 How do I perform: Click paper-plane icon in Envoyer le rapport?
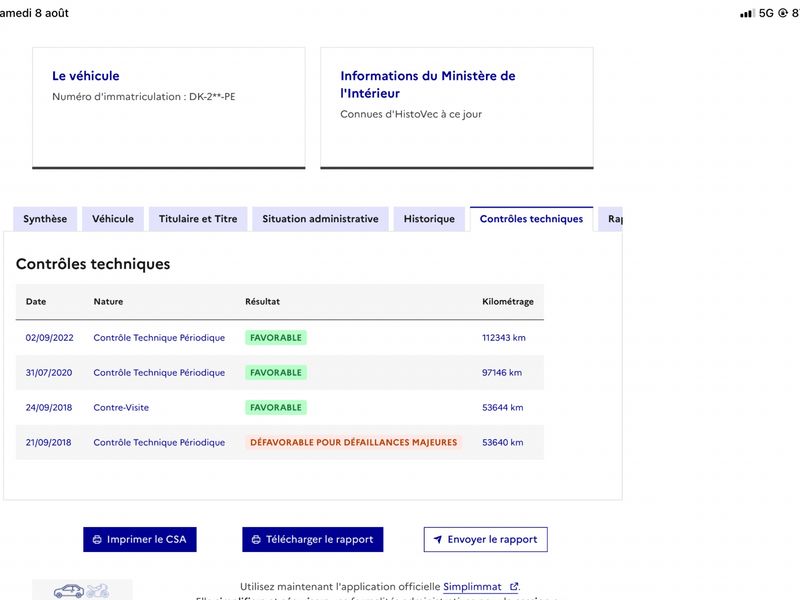click(x=438, y=539)
